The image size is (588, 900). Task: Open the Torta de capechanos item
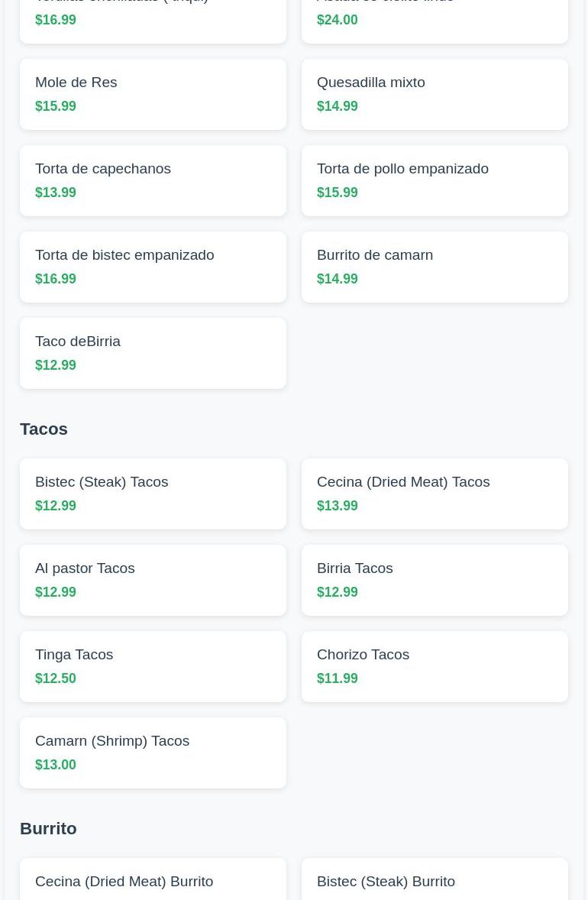click(x=153, y=180)
